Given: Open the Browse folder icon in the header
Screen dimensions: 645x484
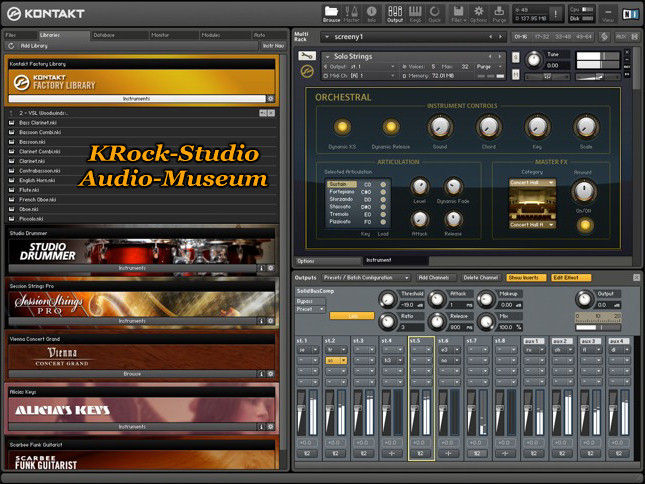Looking at the screenshot, I should click(x=331, y=14).
